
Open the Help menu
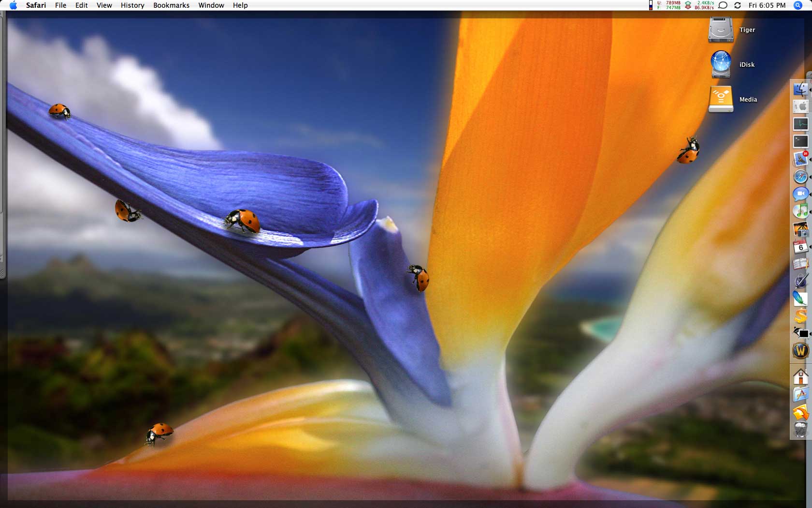pyautogui.click(x=240, y=5)
